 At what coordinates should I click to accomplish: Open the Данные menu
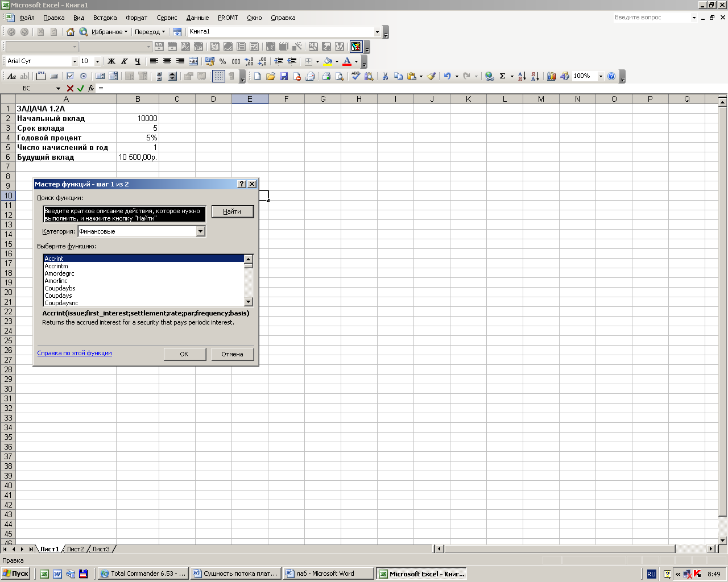197,18
